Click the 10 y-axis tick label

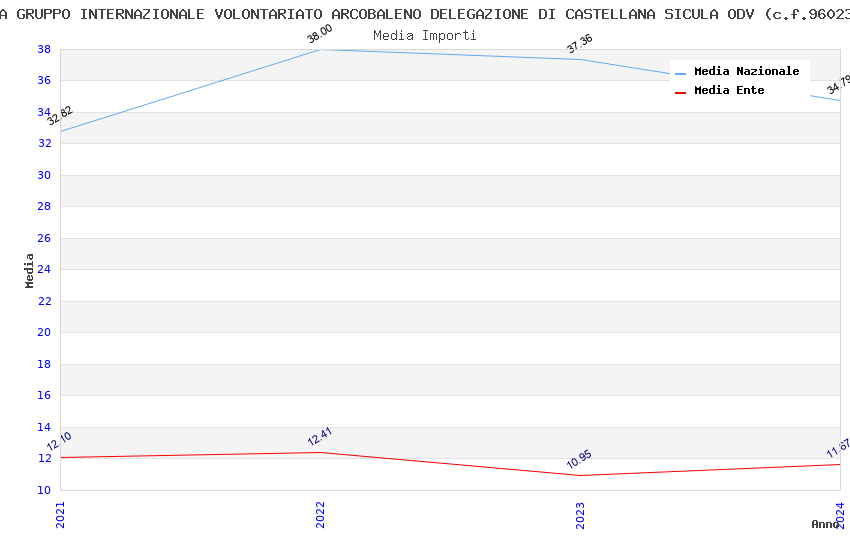[44, 490]
